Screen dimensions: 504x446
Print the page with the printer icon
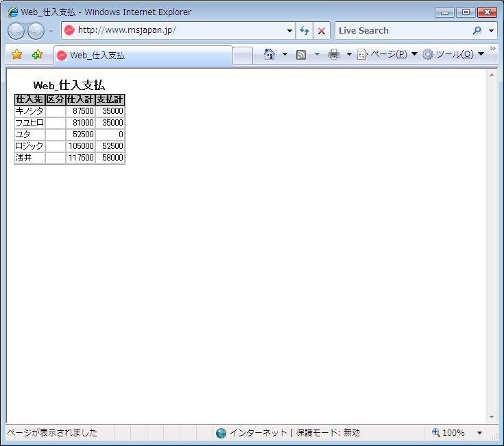click(x=334, y=54)
